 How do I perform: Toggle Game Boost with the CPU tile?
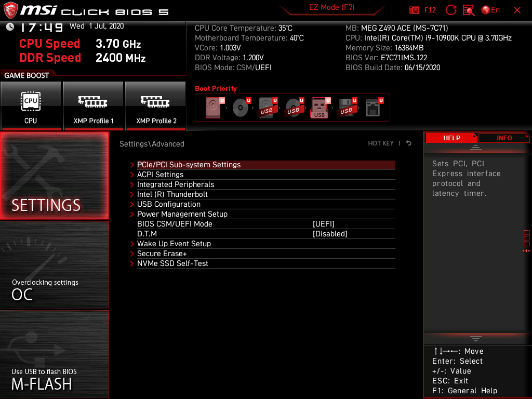coord(31,106)
